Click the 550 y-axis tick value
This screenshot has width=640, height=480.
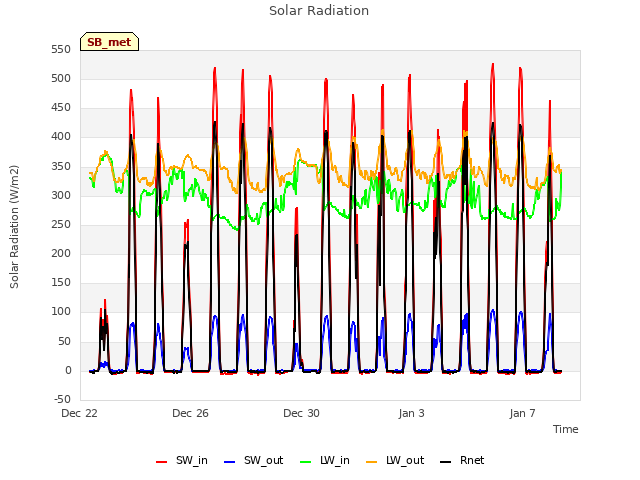pos(61,50)
